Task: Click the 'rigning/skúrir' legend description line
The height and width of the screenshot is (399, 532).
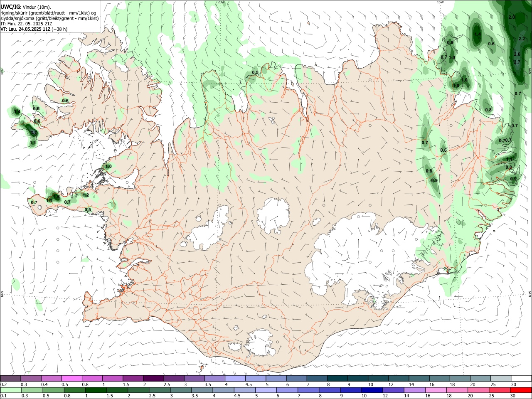Action: (48, 13)
